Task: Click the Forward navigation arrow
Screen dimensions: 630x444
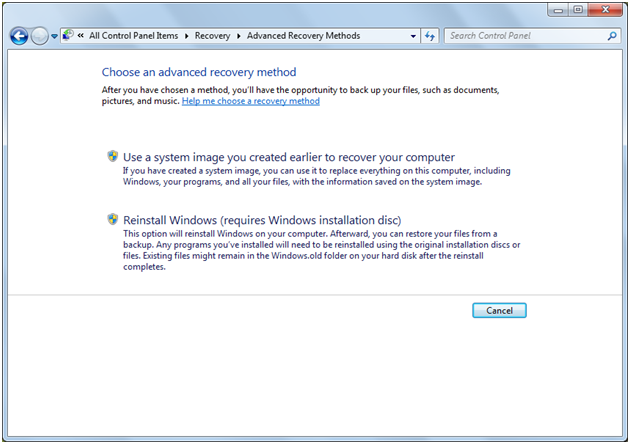Action: [x=39, y=36]
